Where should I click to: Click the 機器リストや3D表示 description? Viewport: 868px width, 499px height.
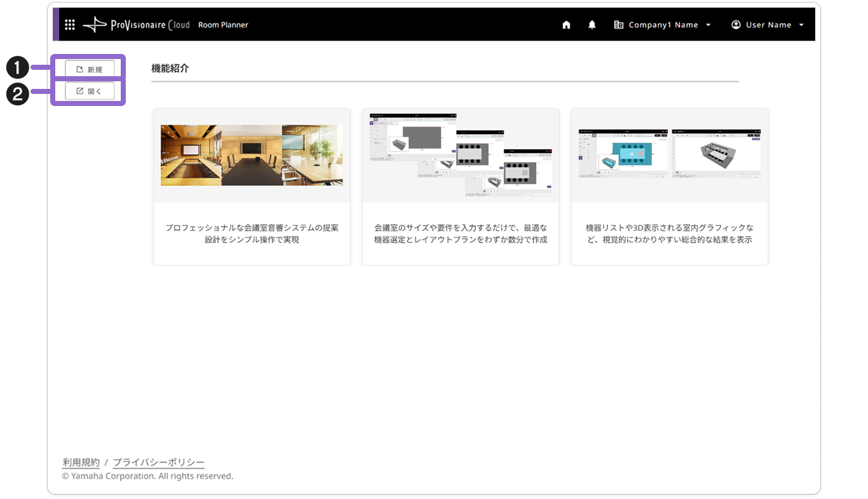coord(670,234)
